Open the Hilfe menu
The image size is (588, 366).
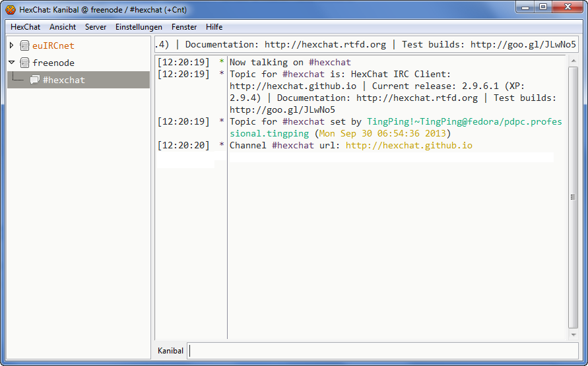[x=214, y=27]
